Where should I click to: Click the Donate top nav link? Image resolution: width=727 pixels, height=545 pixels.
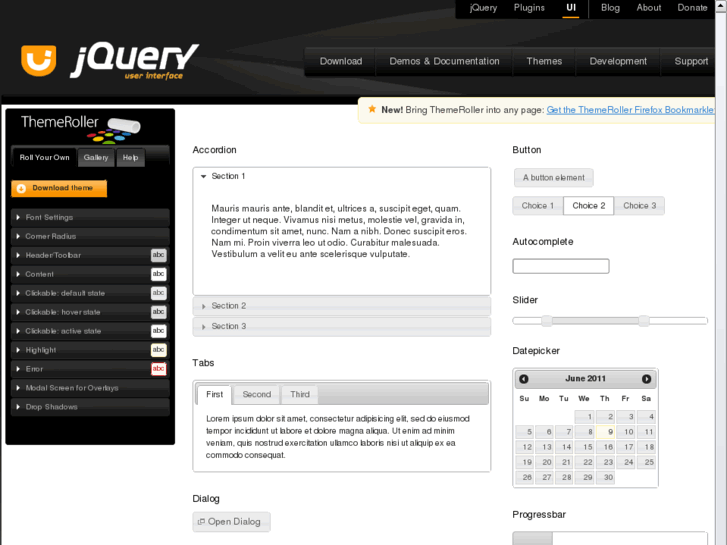point(692,8)
